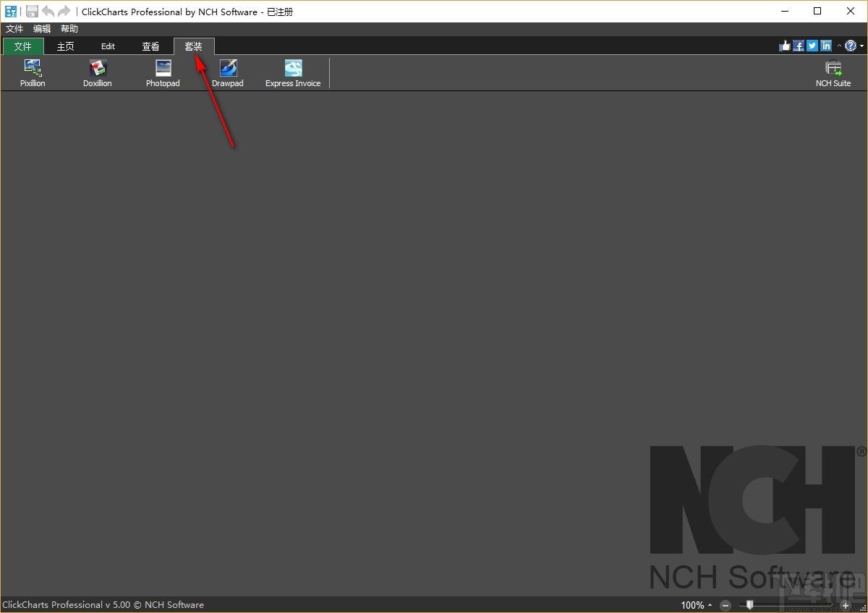Switch to the 主页 tab

(66, 46)
